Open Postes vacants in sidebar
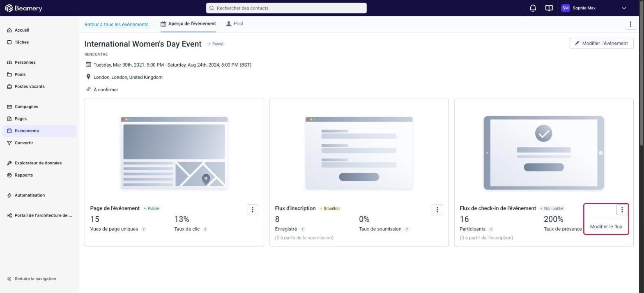Screen dimensions: 644x293 pyautogui.click(x=39, y=87)
